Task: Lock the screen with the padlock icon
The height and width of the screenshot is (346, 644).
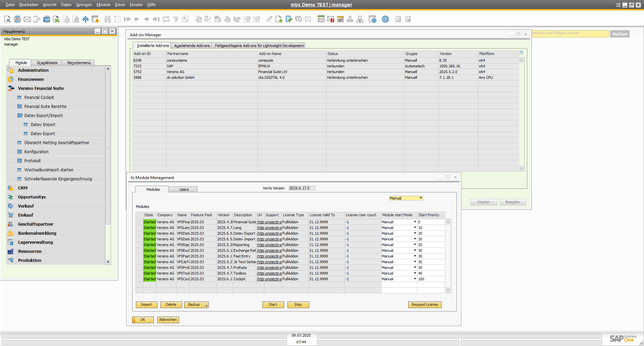Action: (x=95, y=19)
